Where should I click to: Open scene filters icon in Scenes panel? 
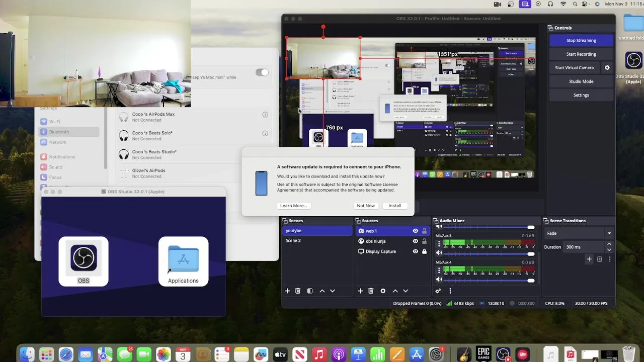pos(310,291)
